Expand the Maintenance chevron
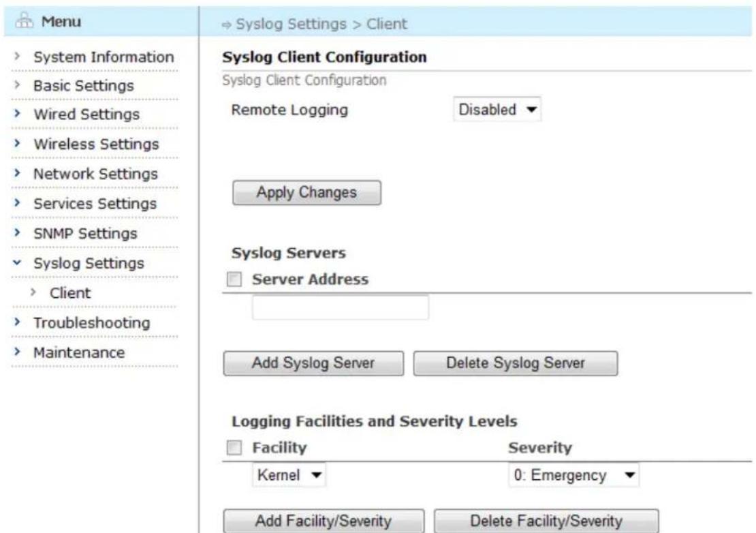756x533 pixels. [x=17, y=352]
